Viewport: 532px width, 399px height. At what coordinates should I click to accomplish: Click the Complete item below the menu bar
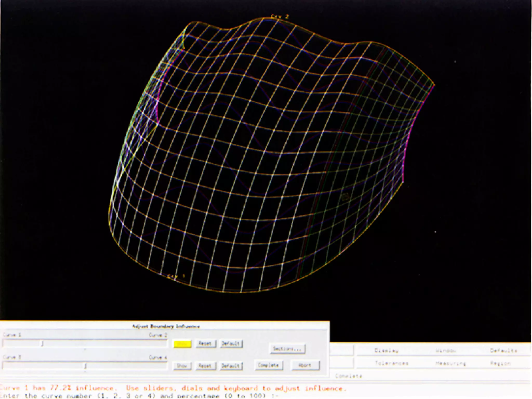click(x=348, y=376)
